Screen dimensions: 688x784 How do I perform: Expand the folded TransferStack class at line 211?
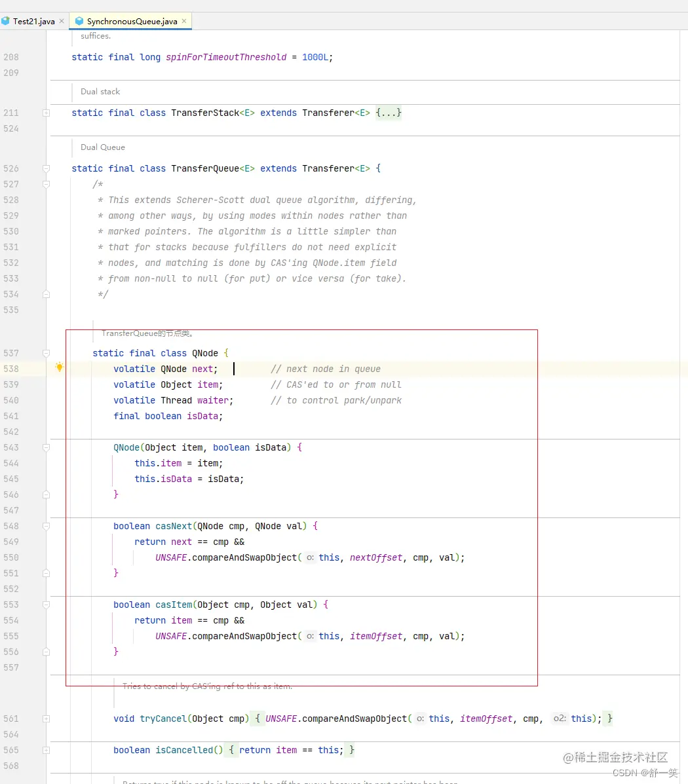click(x=46, y=113)
